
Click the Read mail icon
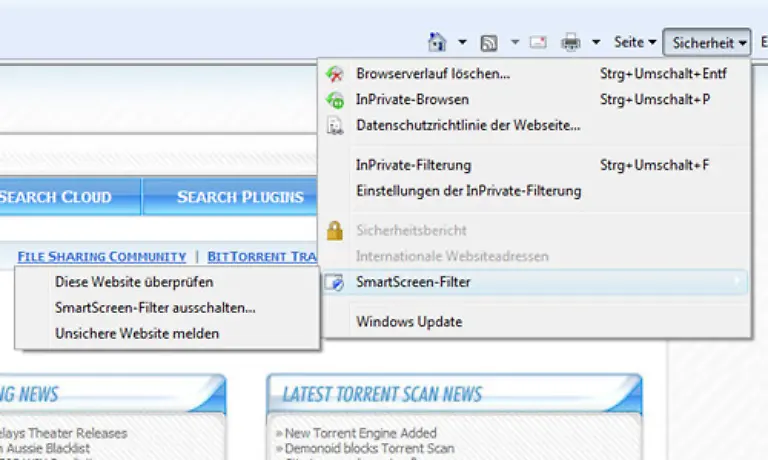(x=538, y=43)
